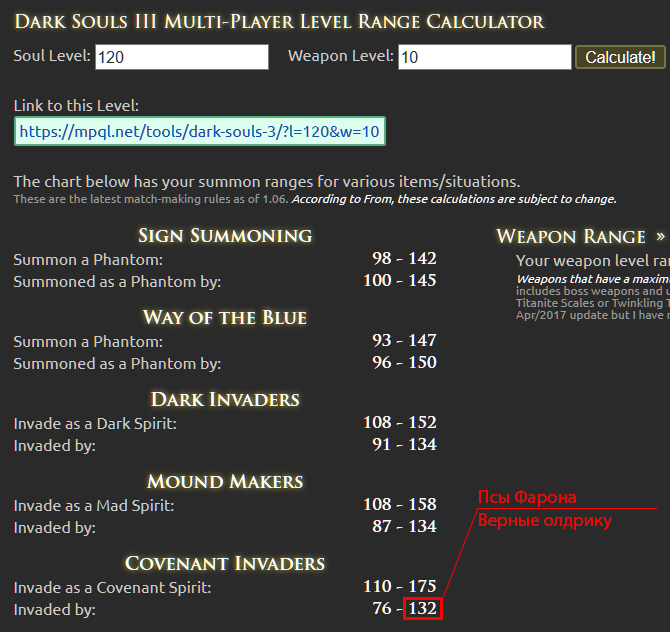Select the mpql.net link box
The width and height of the screenshot is (670, 632).
click(x=200, y=131)
